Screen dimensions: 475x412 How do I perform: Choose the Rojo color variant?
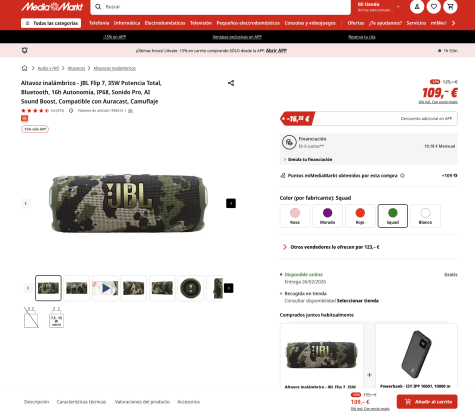point(360,216)
